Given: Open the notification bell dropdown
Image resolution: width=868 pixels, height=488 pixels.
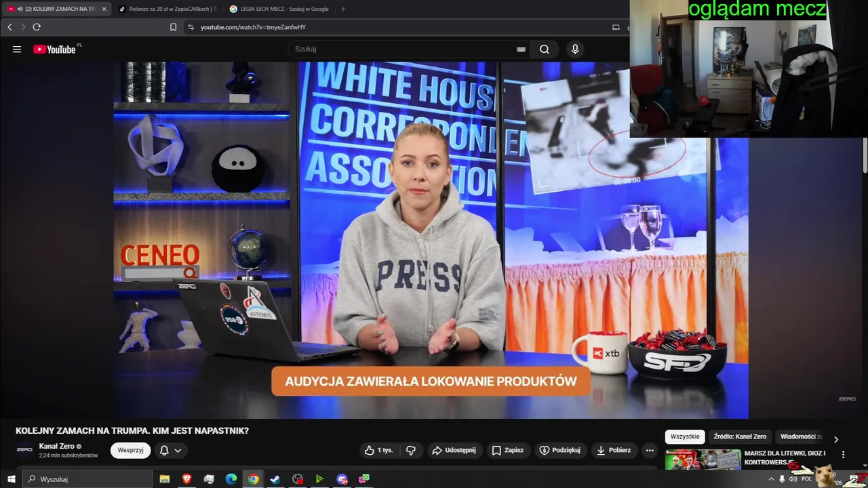Looking at the screenshot, I should click(x=170, y=450).
